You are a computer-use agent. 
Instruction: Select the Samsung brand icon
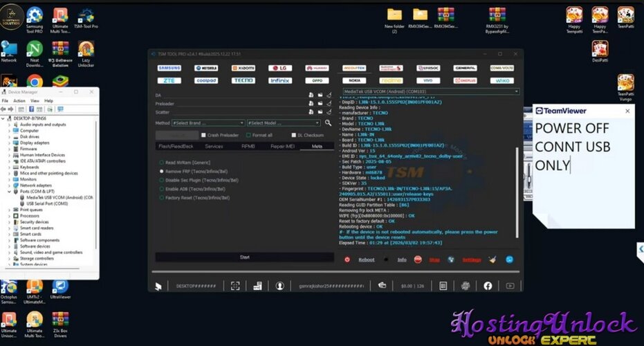click(169, 68)
